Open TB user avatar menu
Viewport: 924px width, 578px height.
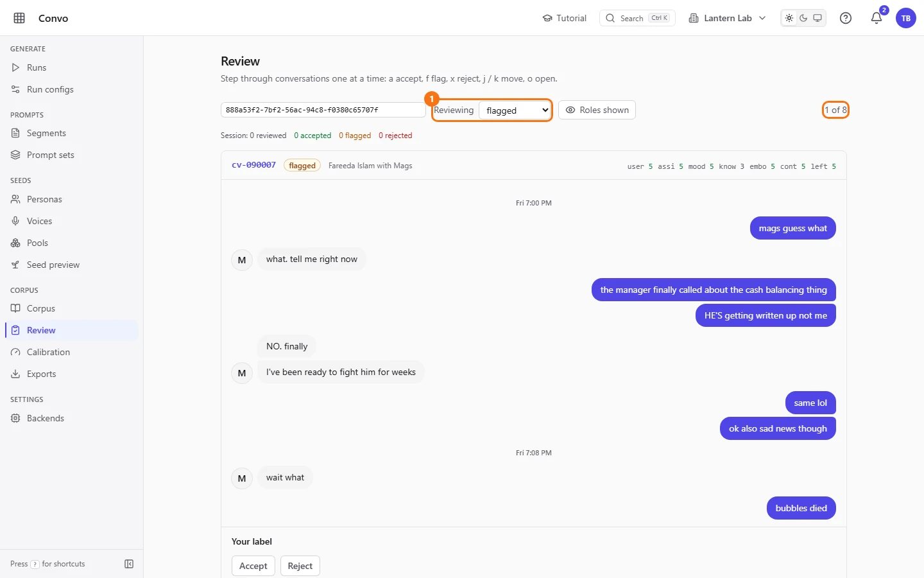tap(906, 18)
